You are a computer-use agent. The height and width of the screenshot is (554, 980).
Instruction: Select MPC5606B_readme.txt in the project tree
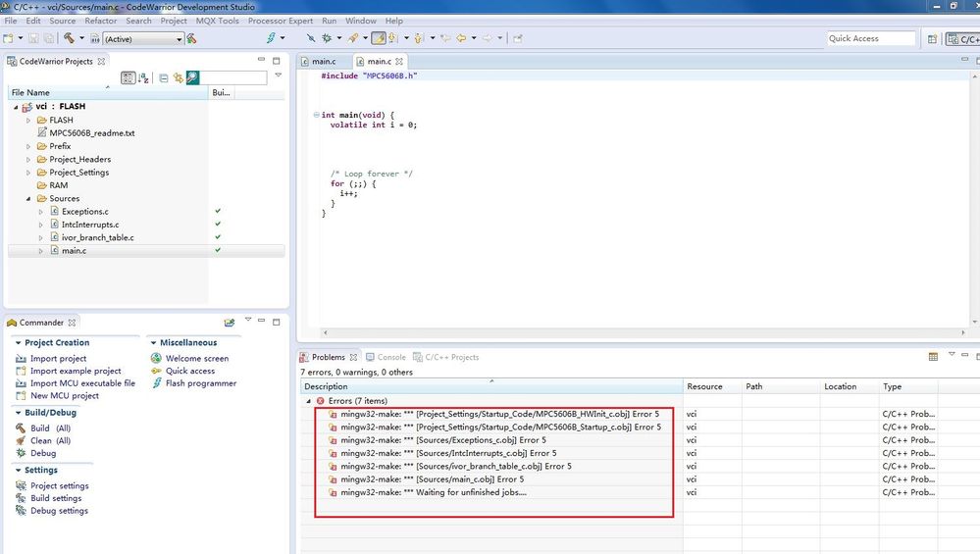[92, 133]
